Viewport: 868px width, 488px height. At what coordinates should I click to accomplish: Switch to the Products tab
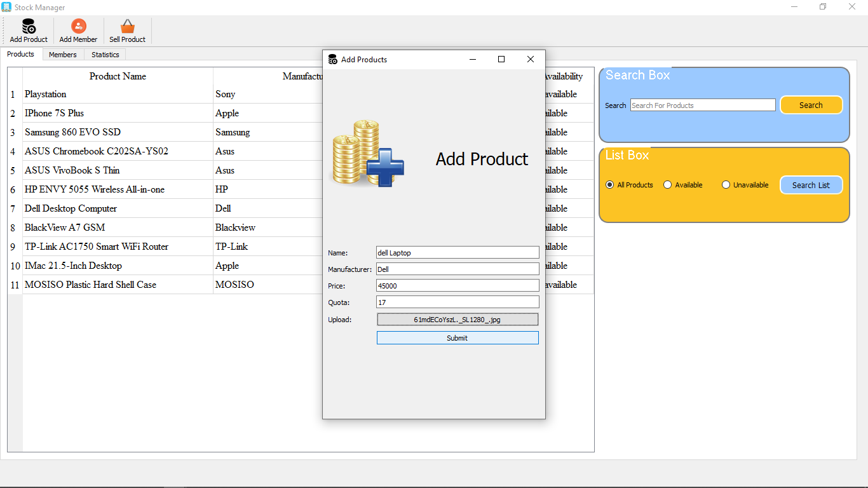[x=21, y=54]
